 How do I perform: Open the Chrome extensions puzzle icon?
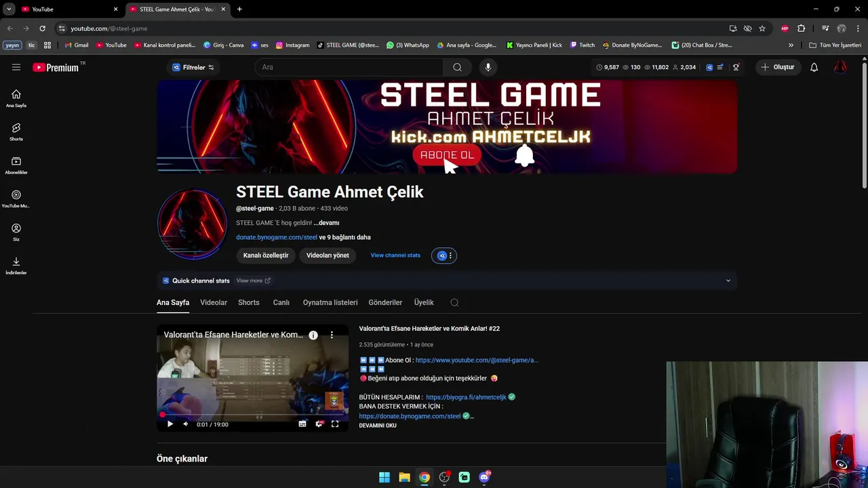[801, 28]
